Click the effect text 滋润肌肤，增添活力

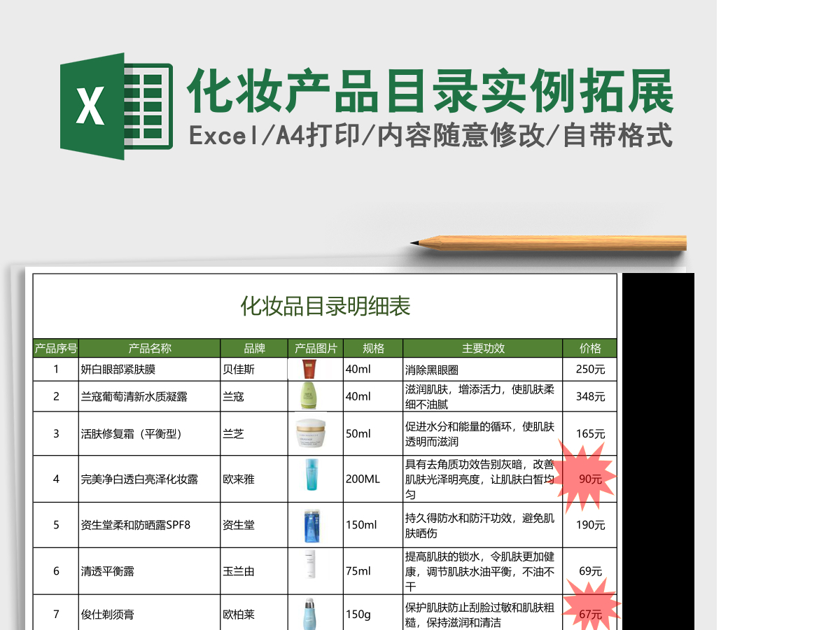point(453,389)
